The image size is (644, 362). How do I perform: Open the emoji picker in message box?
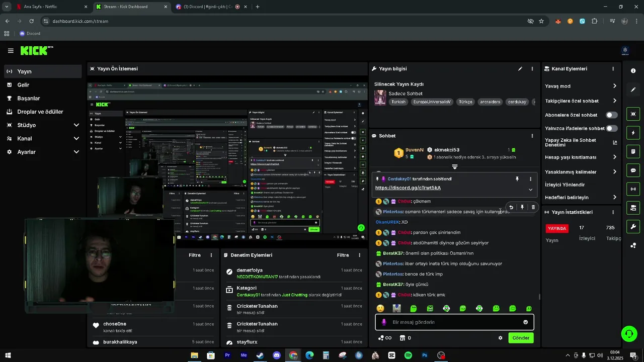tap(526, 322)
